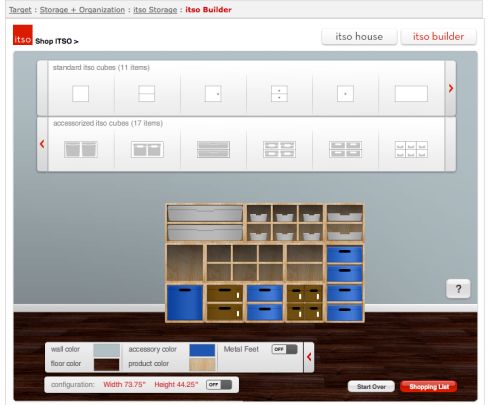
Task: Go to Target breadcrumb link
Action: (20, 10)
